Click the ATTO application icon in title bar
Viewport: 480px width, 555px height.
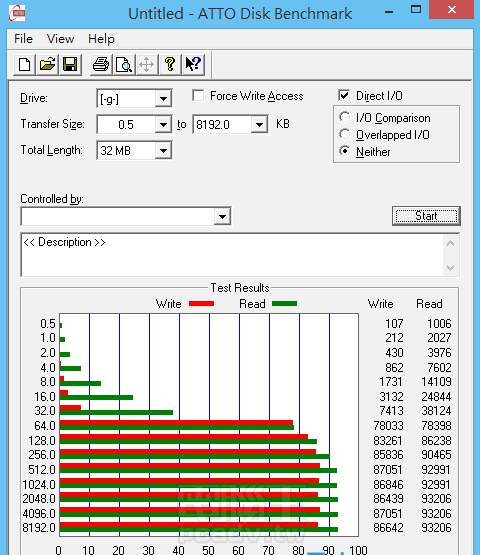17,13
